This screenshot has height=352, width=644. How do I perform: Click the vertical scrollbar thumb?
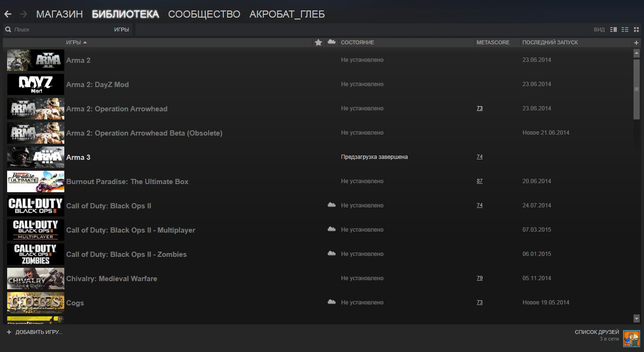tap(636, 89)
